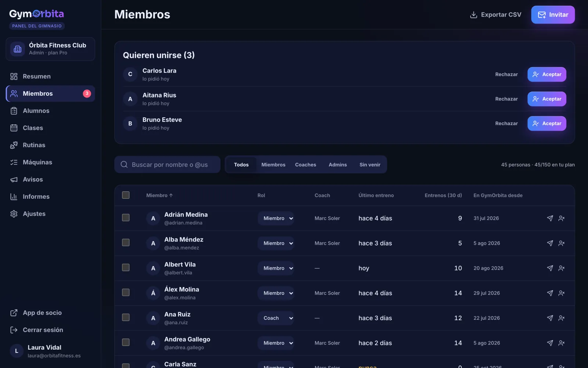This screenshot has width=588, height=368.
Task: Open Rutinas in the sidebar
Action: (x=50, y=145)
